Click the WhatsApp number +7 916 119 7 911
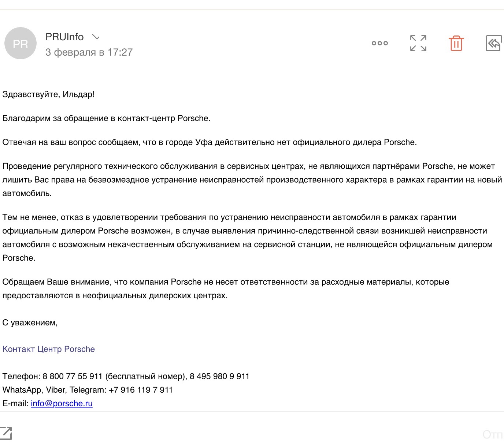This screenshot has height=444, width=504. 141,390
